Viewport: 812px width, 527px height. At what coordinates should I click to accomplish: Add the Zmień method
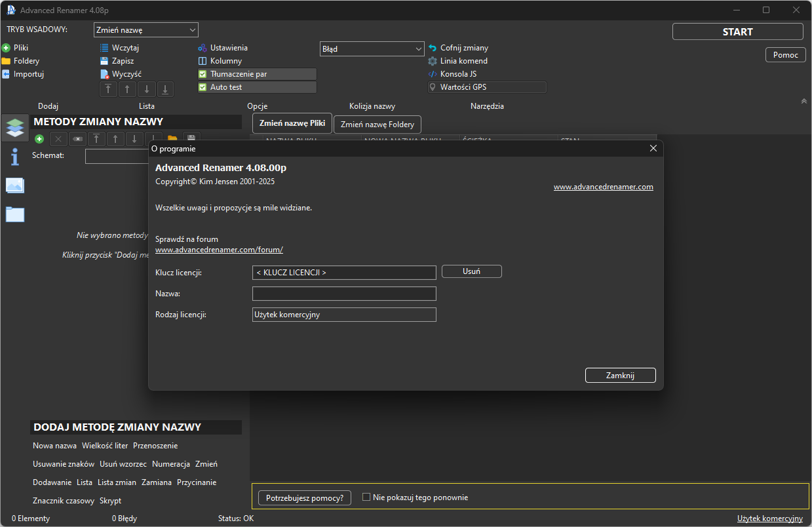pyautogui.click(x=206, y=464)
